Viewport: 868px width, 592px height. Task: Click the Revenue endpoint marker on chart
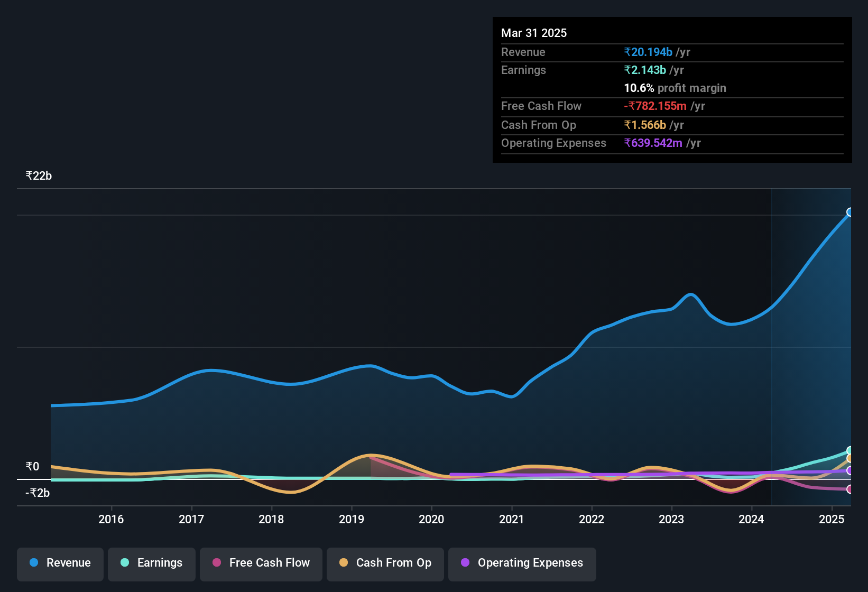click(850, 212)
